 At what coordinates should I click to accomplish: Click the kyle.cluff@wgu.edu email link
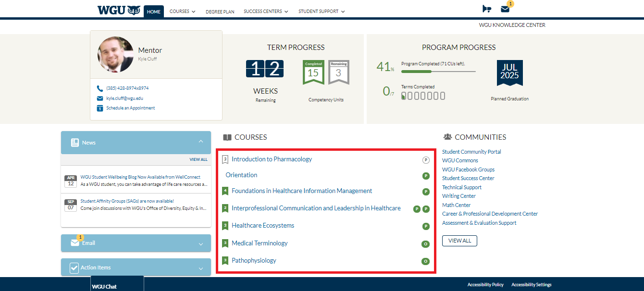pos(124,98)
